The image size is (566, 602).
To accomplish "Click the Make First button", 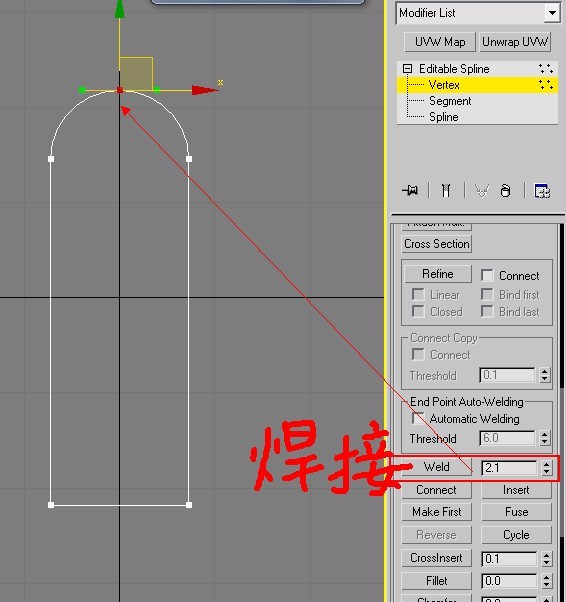I will click(x=437, y=512).
